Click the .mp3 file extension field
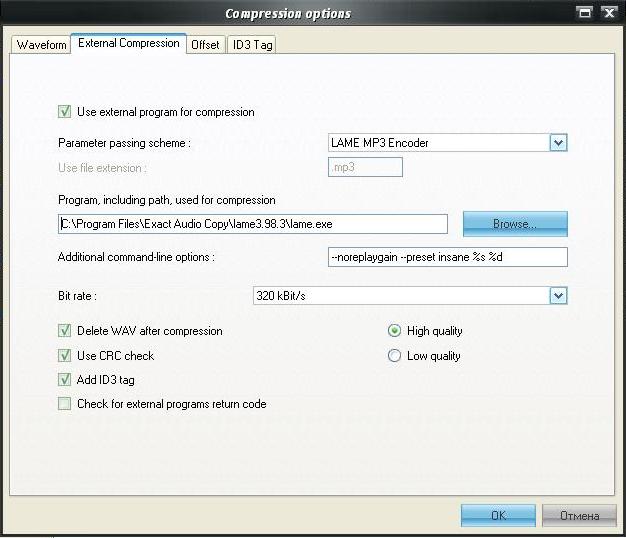Screen dimensions: 626x538 click(365, 168)
